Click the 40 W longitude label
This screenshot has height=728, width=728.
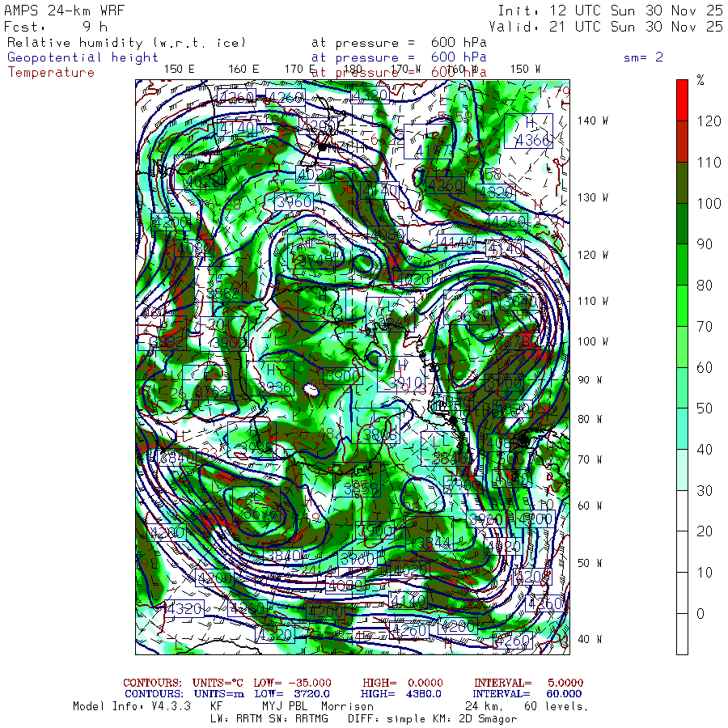[588, 639]
